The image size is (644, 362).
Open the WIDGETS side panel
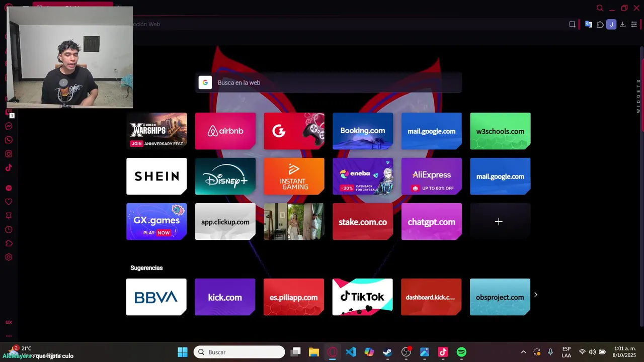638,96
